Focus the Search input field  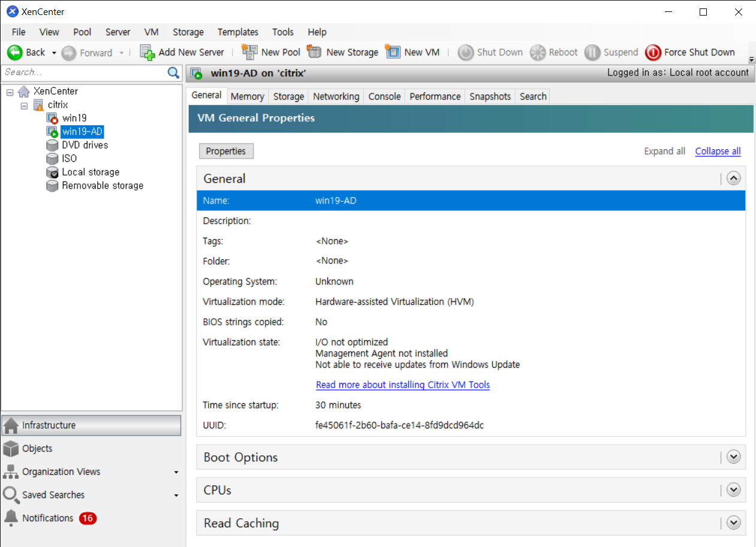click(84, 72)
